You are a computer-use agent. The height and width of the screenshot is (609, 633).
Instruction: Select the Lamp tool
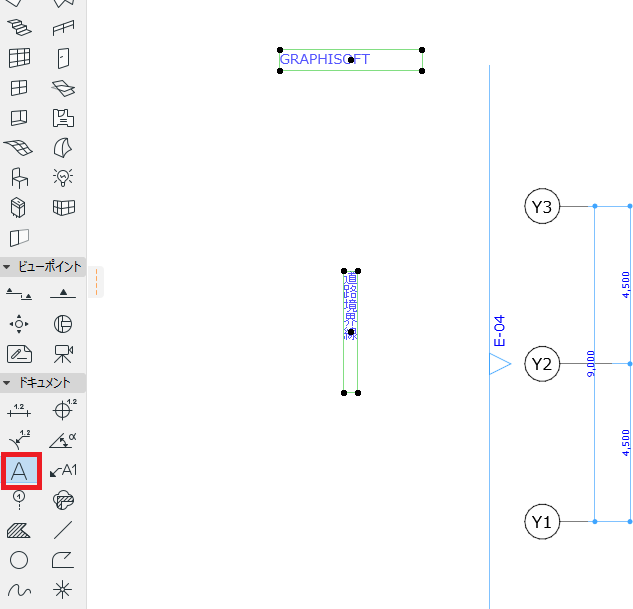(64, 177)
